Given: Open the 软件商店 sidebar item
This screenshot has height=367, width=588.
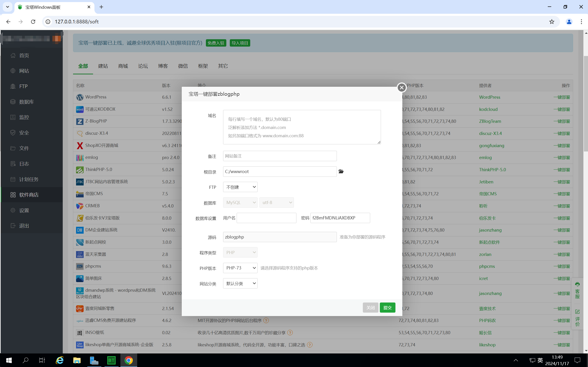Looking at the screenshot, I should (29, 195).
